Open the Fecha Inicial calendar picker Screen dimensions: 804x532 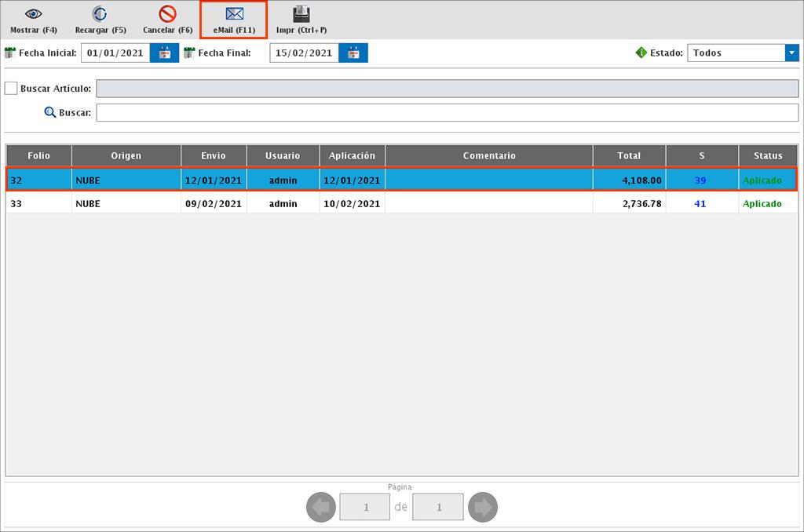(x=165, y=53)
